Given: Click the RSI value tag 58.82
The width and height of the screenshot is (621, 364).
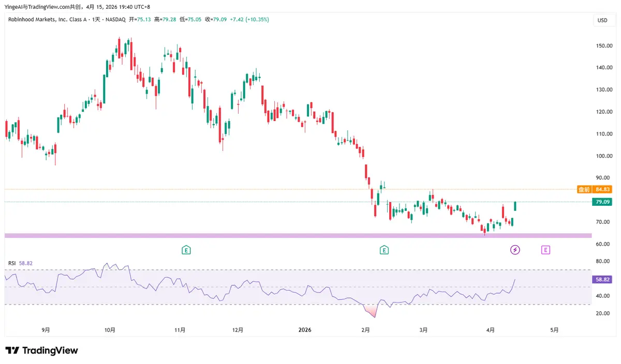Looking at the screenshot, I should tap(602, 279).
